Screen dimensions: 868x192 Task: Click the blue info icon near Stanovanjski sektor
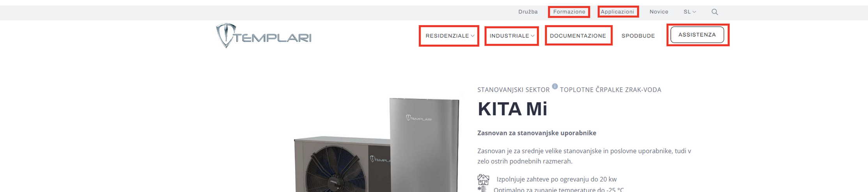click(x=554, y=86)
